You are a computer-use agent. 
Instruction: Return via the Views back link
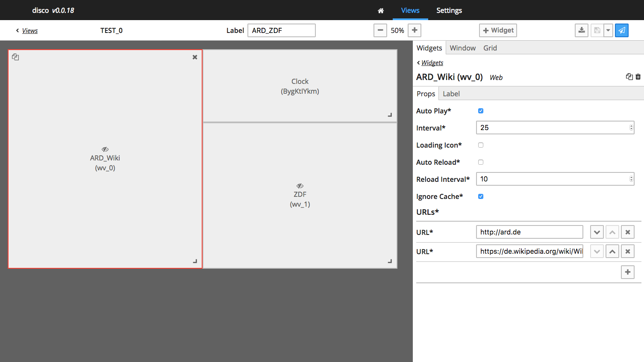pos(27,31)
